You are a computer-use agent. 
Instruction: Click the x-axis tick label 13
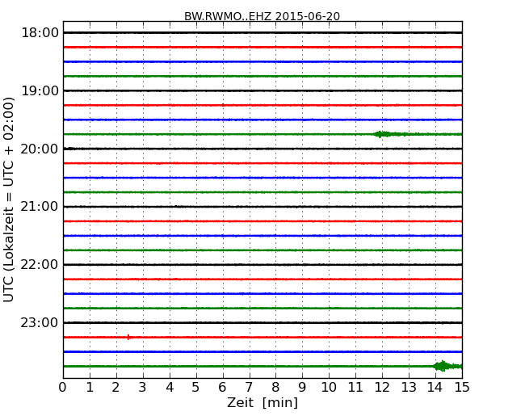click(x=409, y=388)
